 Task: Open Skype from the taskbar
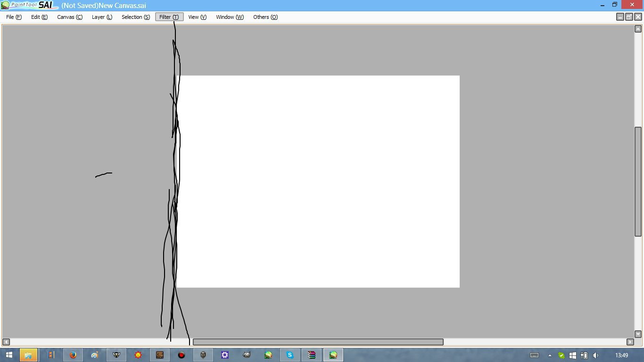click(290, 355)
